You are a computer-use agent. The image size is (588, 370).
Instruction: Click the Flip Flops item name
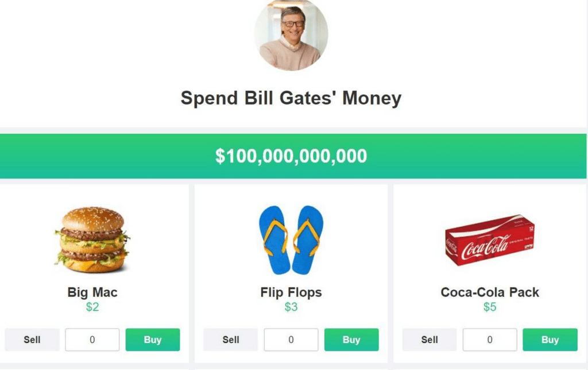click(291, 292)
